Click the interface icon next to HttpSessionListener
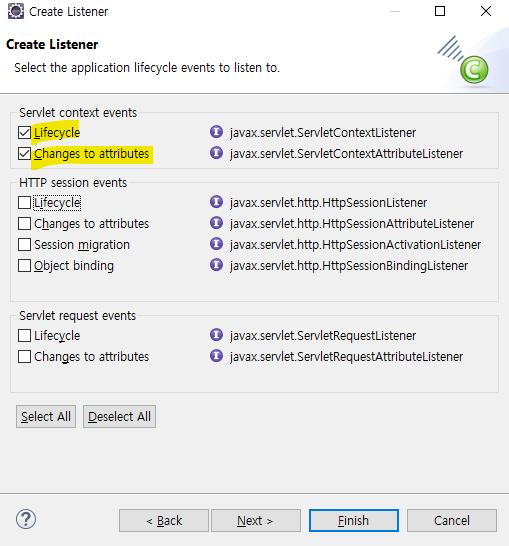This screenshot has height=546, width=509. [216, 202]
